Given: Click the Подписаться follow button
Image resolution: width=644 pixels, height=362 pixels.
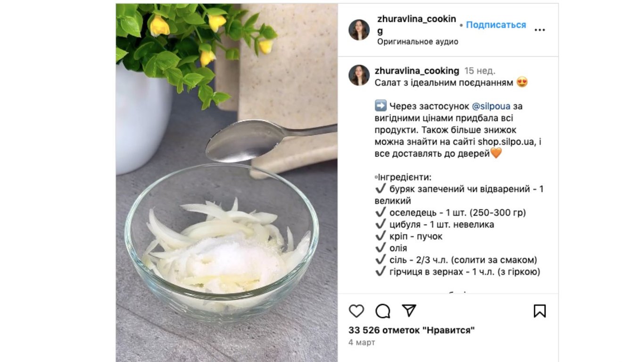Looking at the screenshot, I should coord(496,25).
